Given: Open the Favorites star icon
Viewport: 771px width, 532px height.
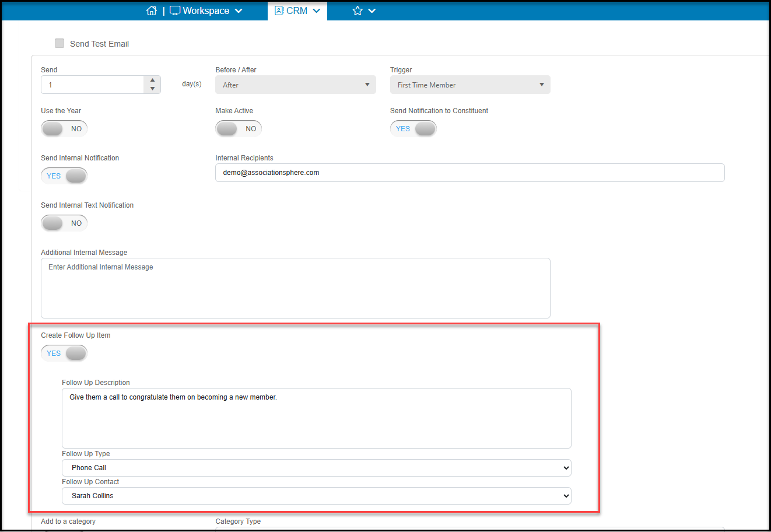Looking at the screenshot, I should tap(358, 10).
